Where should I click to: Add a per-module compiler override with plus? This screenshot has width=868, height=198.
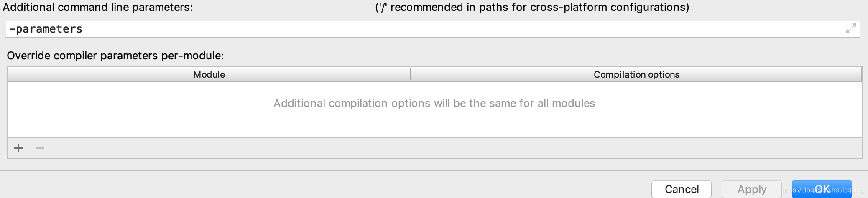coord(18,148)
